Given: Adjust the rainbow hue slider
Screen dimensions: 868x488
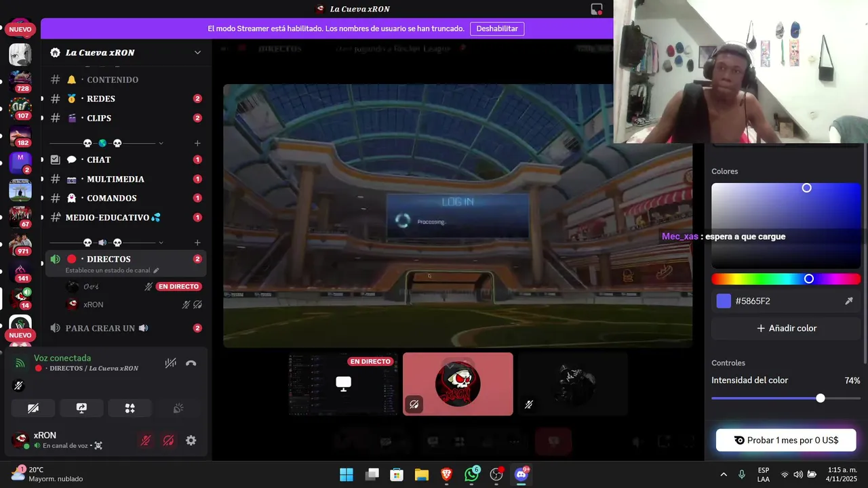Looking at the screenshot, I should (x=786, y=279).
